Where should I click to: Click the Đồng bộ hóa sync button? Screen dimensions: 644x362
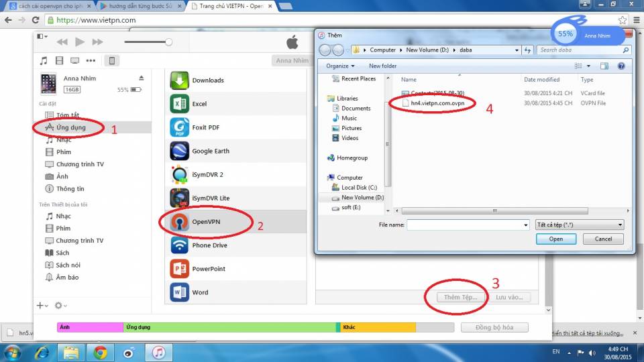[x=494, y=327]
